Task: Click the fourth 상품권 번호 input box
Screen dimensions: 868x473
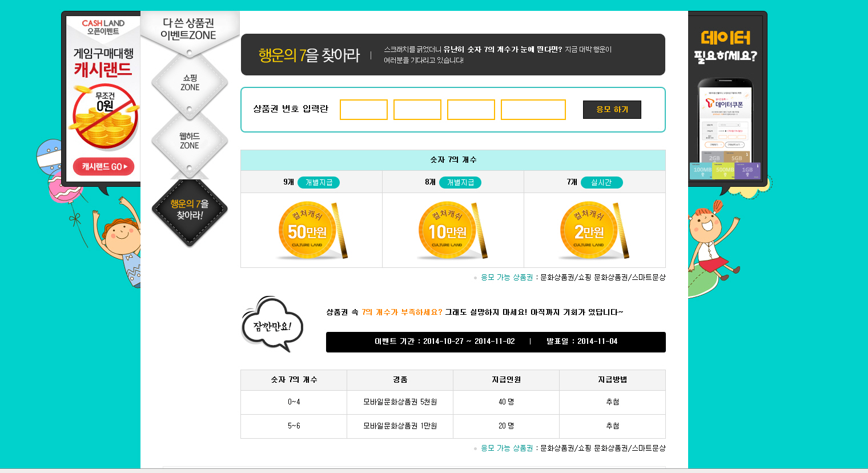Action: tap(533, 110)
